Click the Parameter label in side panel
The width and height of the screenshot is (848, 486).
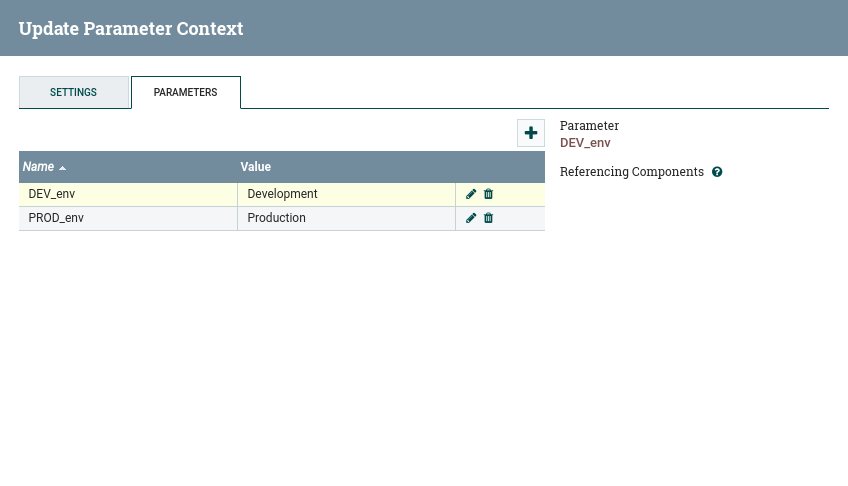point(589,125)
